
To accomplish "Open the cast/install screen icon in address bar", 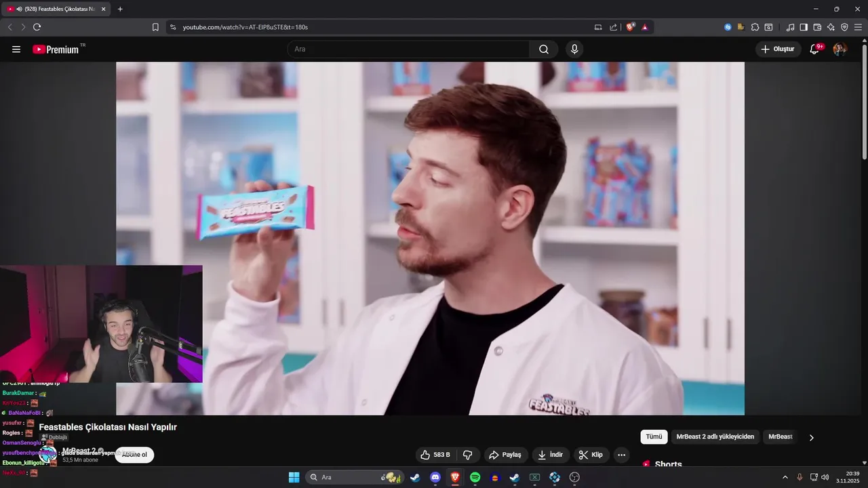I will pyautogui.click(x=598, y=27).
